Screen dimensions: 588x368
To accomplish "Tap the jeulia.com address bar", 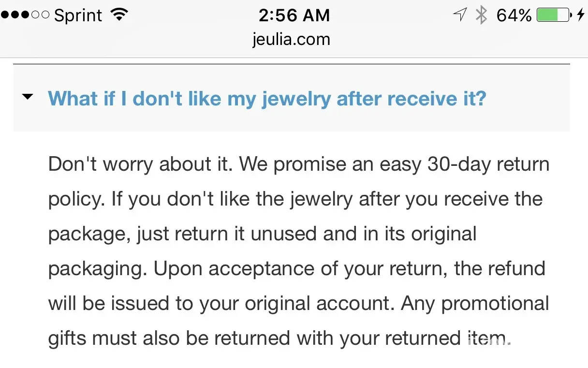I will tap(291, 39).
